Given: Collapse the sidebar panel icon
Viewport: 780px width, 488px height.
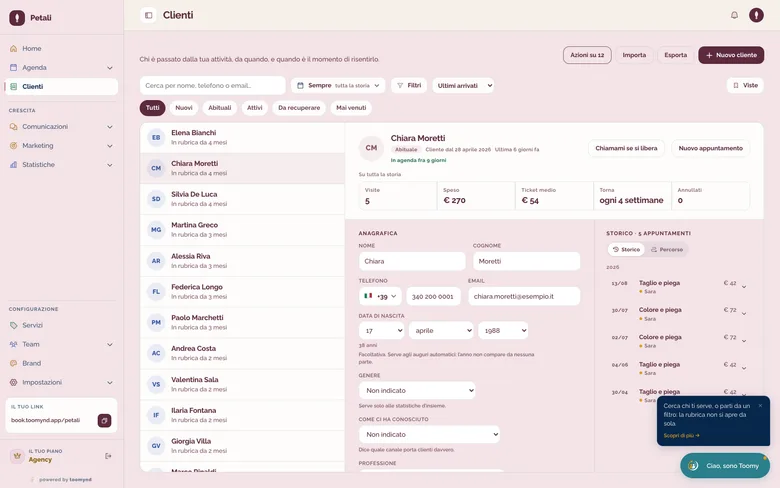Looking at the screenshot, I should pyautogui.click(x=148, y=15).
